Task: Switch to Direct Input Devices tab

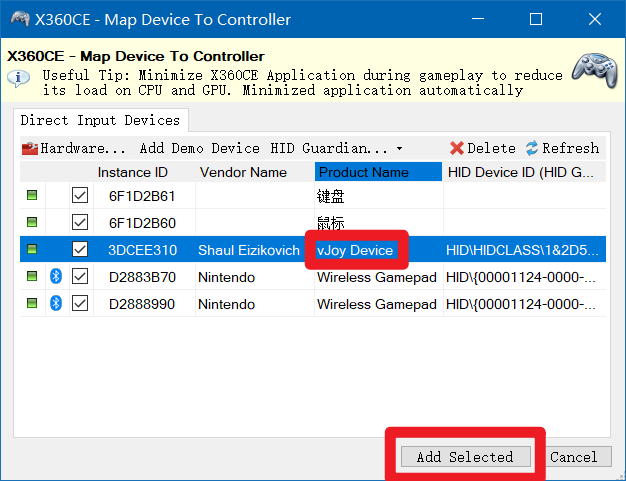Action: 100,120
